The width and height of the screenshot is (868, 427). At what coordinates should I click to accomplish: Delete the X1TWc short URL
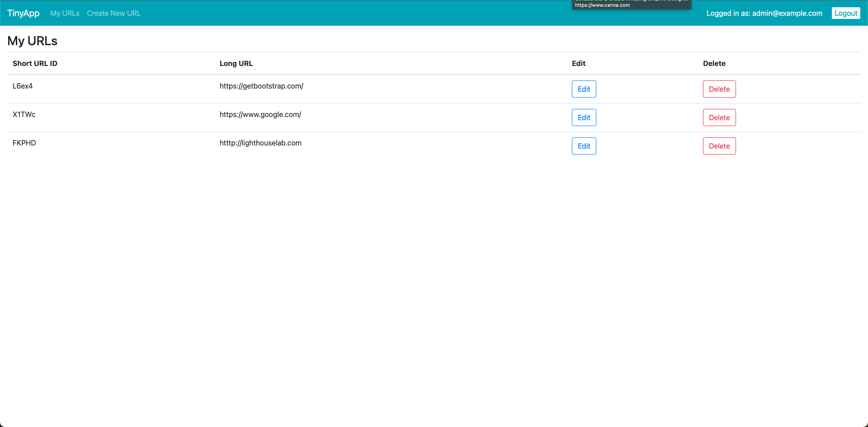tap(719, 117)
